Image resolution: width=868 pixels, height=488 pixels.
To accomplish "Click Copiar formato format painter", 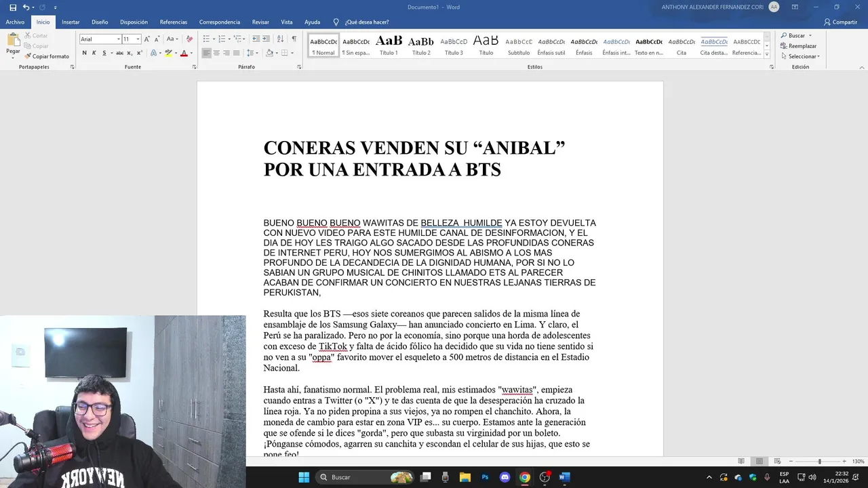I will [x=47, y=56].
